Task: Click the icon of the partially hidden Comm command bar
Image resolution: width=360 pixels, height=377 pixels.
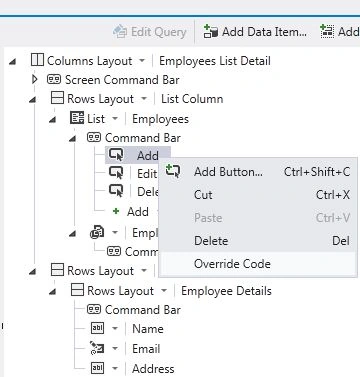Action: pyautogui.click(x=114, y=251)
